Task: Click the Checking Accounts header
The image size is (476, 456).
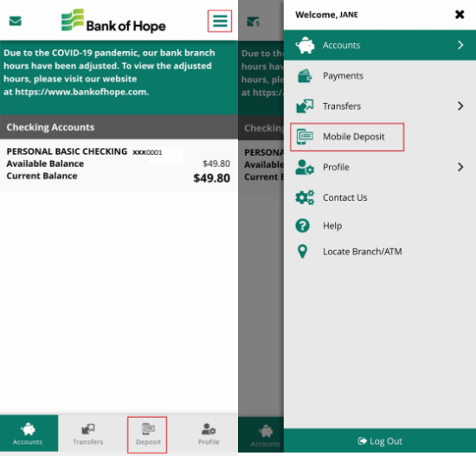Action: pos(119,127)
